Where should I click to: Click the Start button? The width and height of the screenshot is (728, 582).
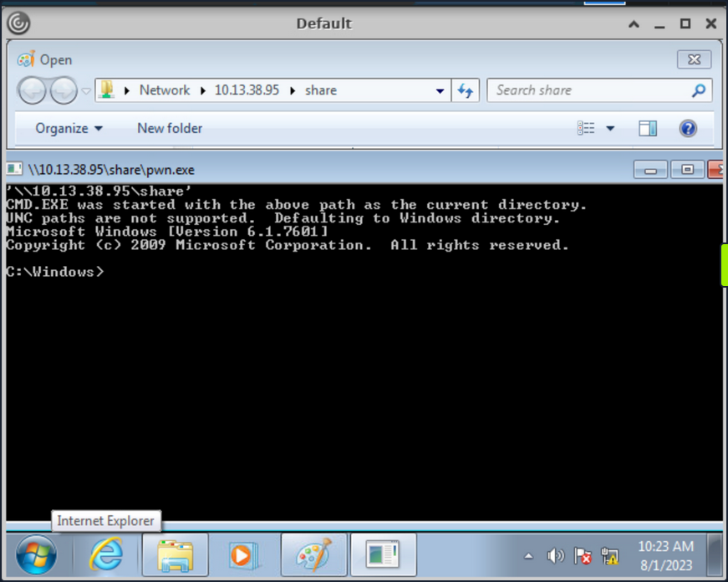pos(35,554)
